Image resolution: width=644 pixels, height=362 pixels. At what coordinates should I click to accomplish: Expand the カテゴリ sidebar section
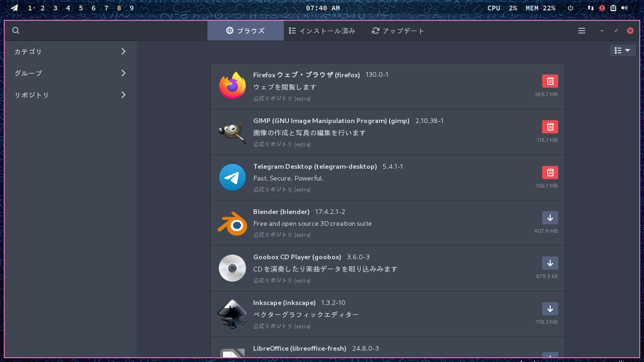(71, 51)
